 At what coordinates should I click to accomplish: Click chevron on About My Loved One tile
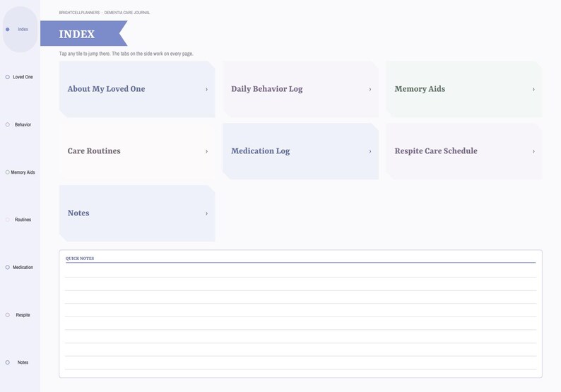tap(206, 90)
